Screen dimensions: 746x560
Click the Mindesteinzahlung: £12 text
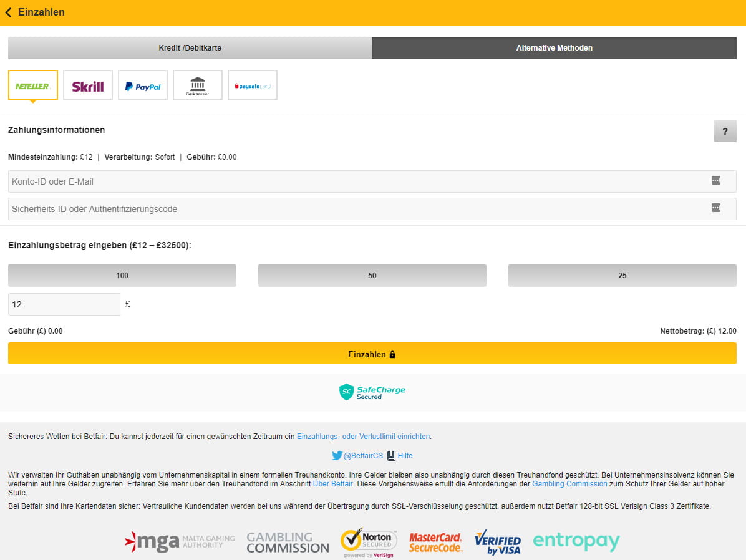pos(51,157)
